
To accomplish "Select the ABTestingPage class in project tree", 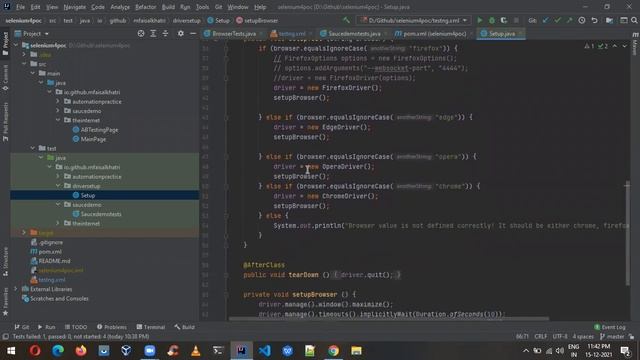I will click(x=95, y=129).
